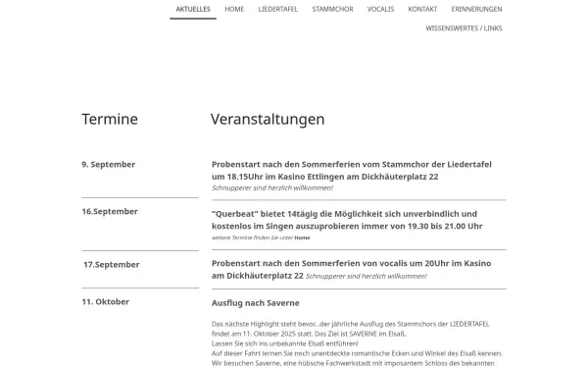Select the 16.September date
This screenshot has height=368, width=588.
(110, 211)
